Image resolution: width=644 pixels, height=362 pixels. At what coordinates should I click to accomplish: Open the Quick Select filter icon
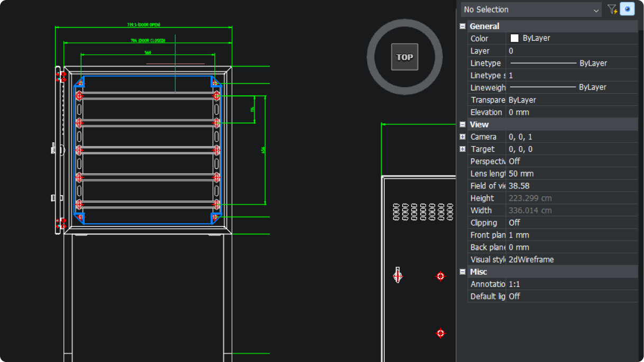tap(612, 9)
